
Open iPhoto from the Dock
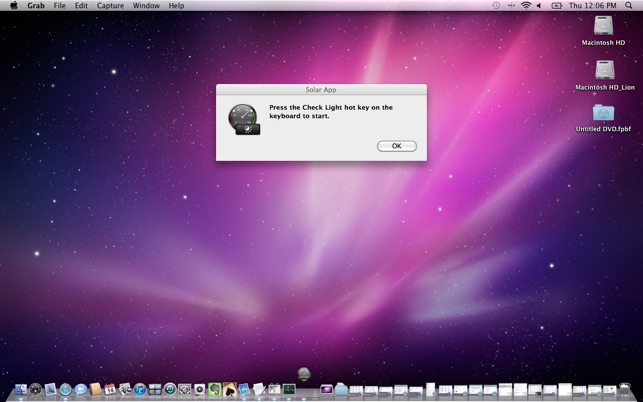(125, 389)
